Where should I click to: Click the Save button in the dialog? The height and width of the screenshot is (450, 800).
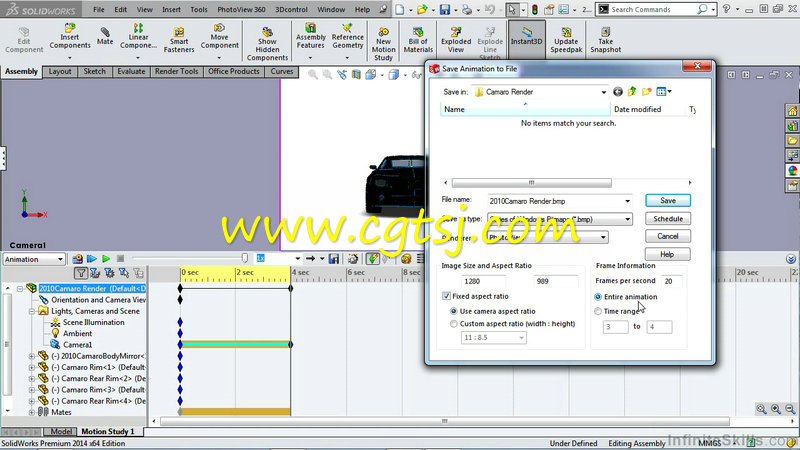667,201
